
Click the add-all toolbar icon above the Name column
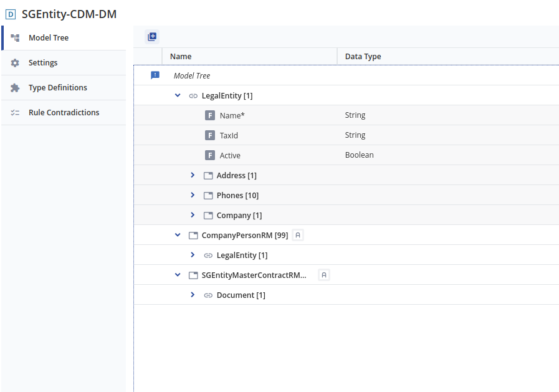pyautogui.click(x=152, y=37)
